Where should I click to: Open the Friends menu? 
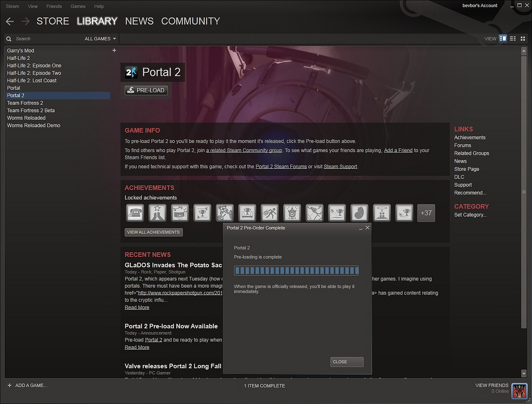54,6
